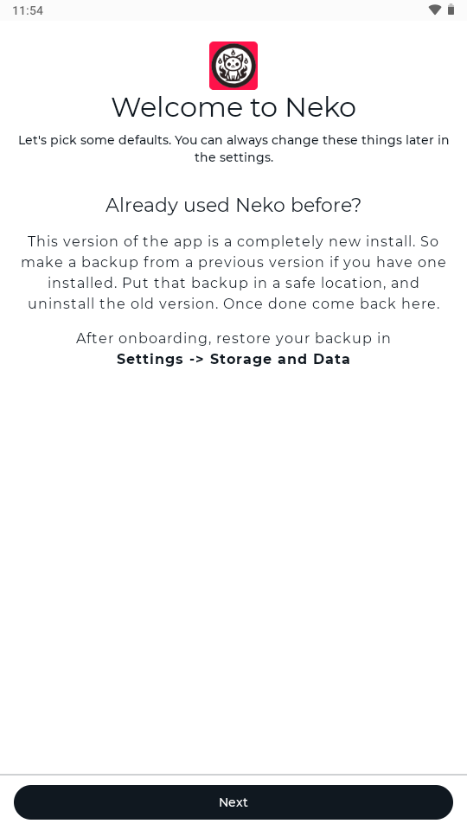
Task: Tap the line "This version of the app is"
Action: [234, 241]
